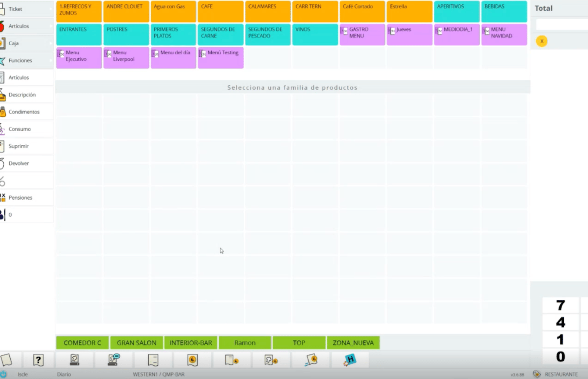Switch to INTERIOR-BAR zone tab
Viewport: 588px width, 379px height.
tap(191, 343)
